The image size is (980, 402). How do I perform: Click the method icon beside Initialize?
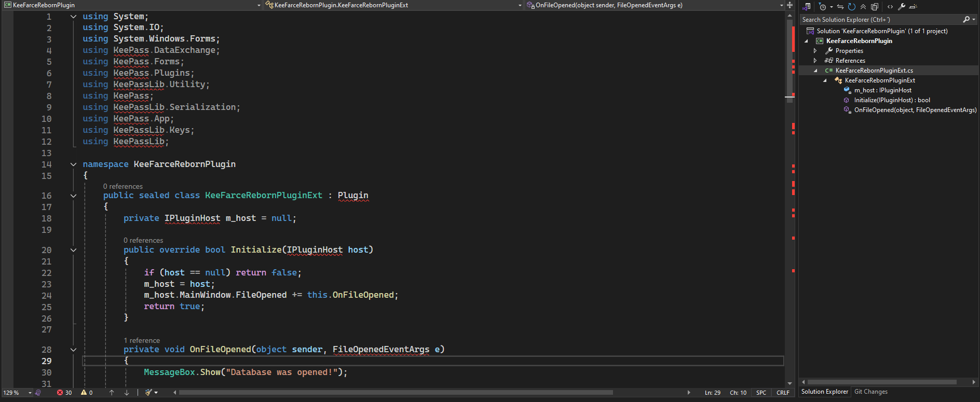click(x=847, y=100)
